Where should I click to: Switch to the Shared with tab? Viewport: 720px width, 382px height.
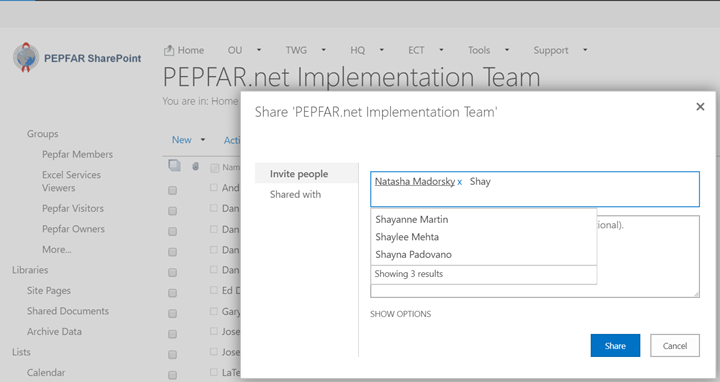tap(295, 194)
